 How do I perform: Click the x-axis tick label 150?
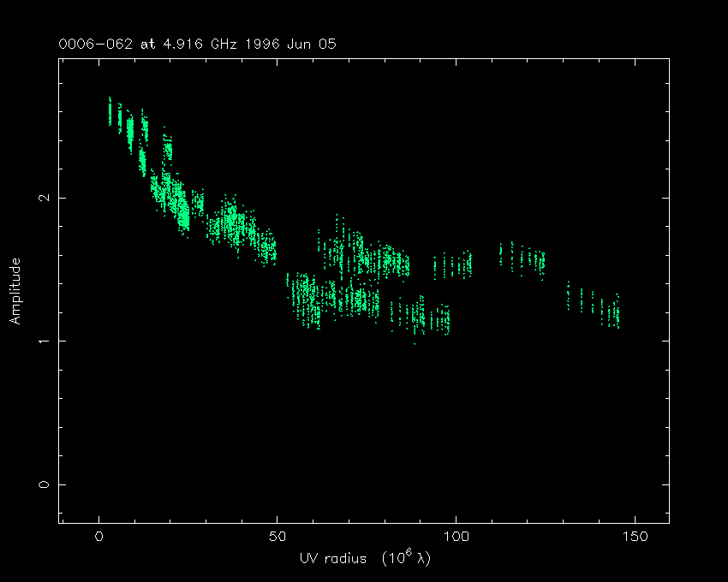click(633, 537)
